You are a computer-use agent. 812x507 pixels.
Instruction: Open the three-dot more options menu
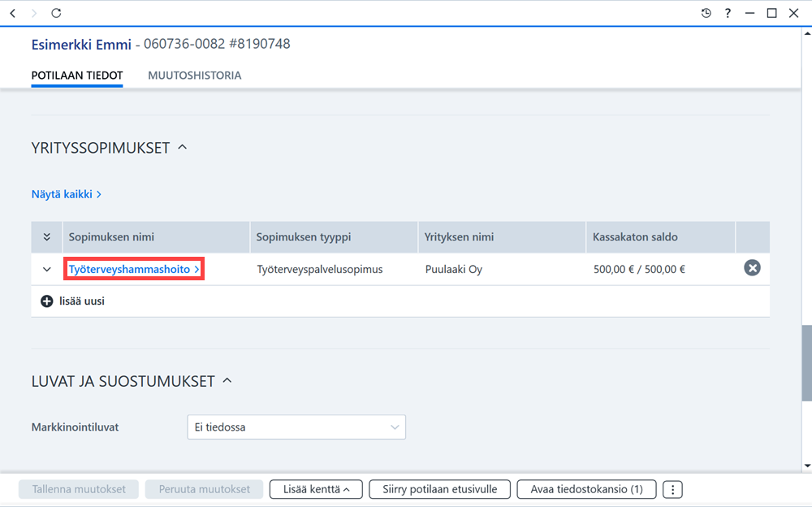tap(672, 489)
